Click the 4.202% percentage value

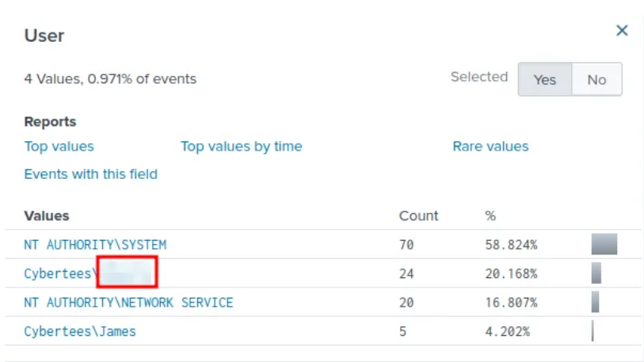507,332
